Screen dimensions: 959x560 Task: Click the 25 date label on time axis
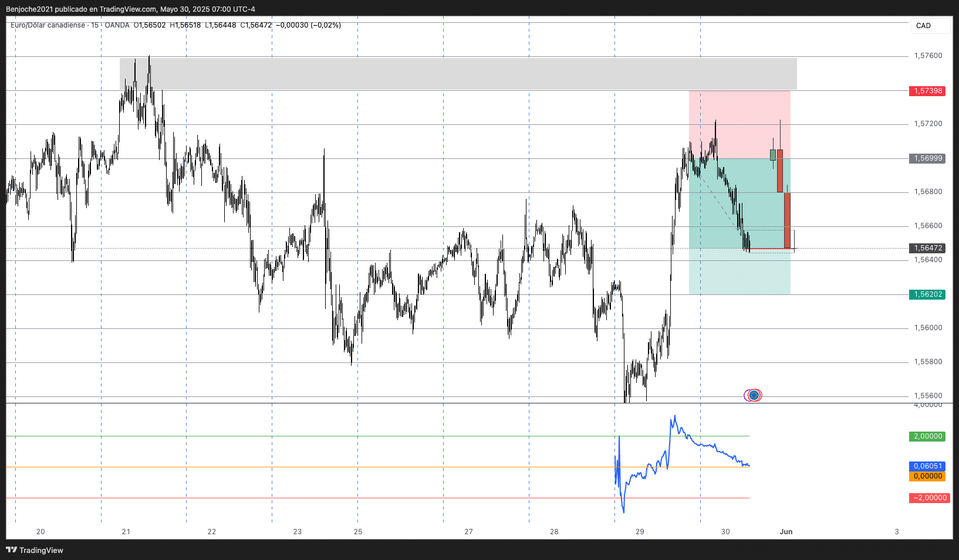358,532
